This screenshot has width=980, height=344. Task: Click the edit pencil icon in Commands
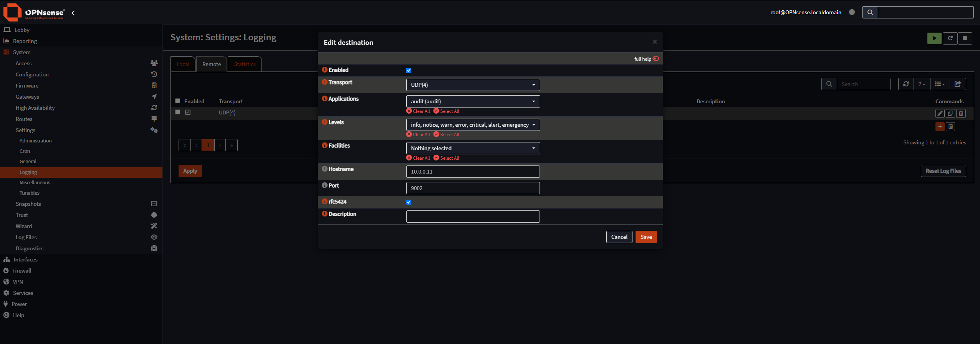coord(940,113)
